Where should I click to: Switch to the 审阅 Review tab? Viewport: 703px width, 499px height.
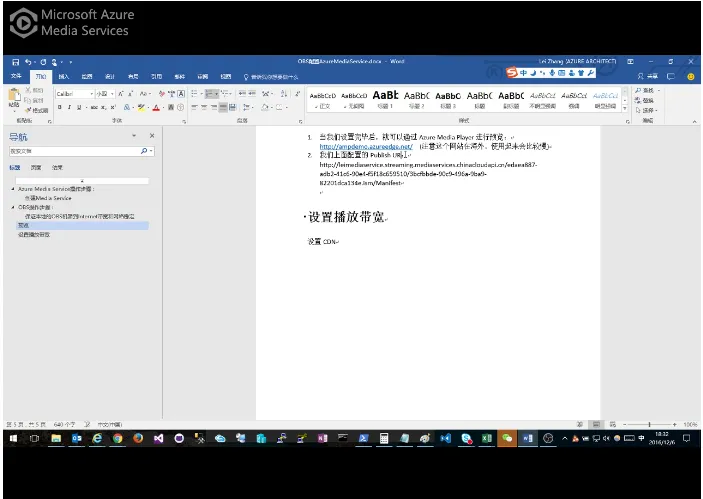point(203,77)
